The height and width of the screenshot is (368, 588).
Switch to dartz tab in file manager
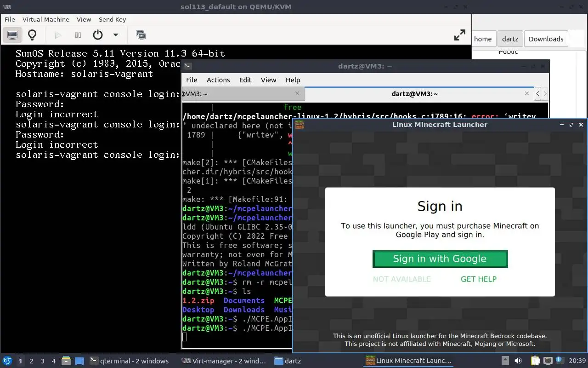point(510,39)
